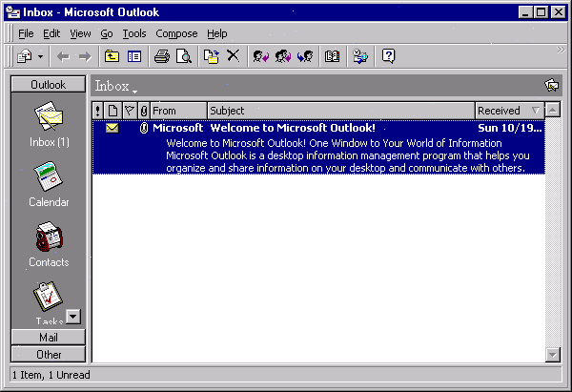572x392 pixels.
Task: Click message list scroll down arrow
Action: 553,355
